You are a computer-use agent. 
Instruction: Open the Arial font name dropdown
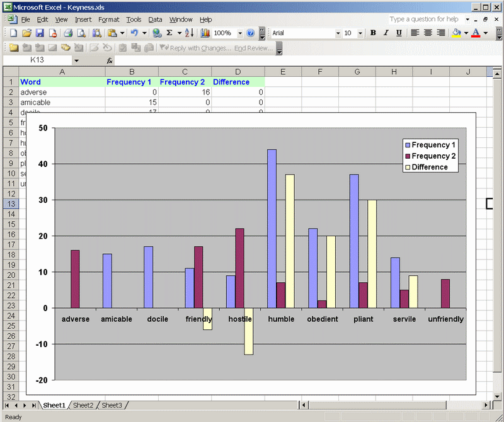pyautogui.click(x=338, y=33)
